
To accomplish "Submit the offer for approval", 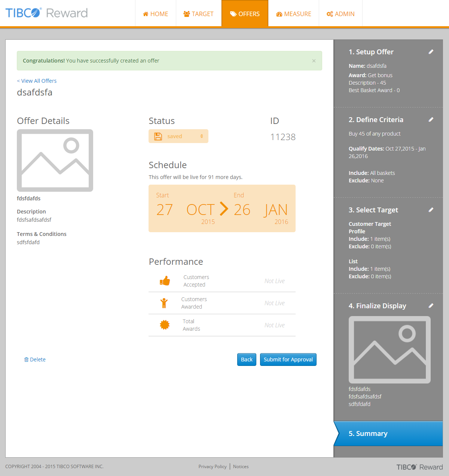I will coord(288,360).
